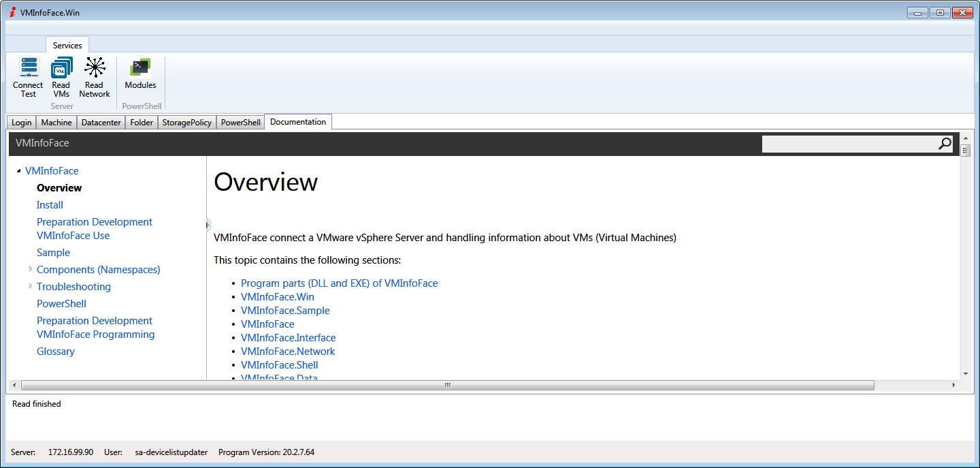Screen dimensions: 980x468
Task: Switch to the StoragePolicy tab
Action: (187, 123)
